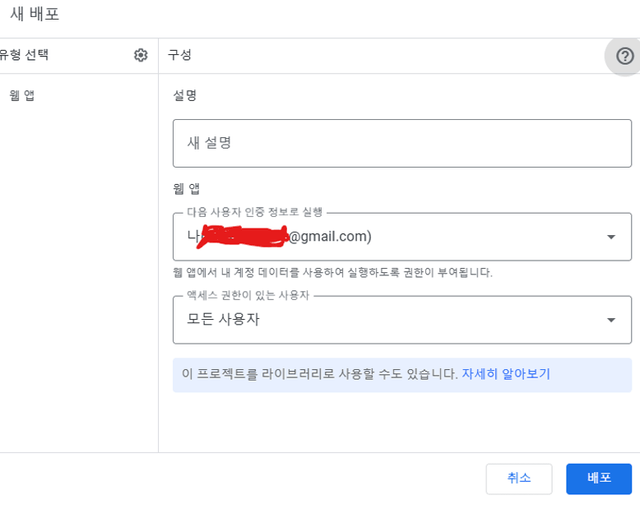Click the 유형 선택 header label
The height and width of the screenshot is (508, 640).
pos(24,55)
